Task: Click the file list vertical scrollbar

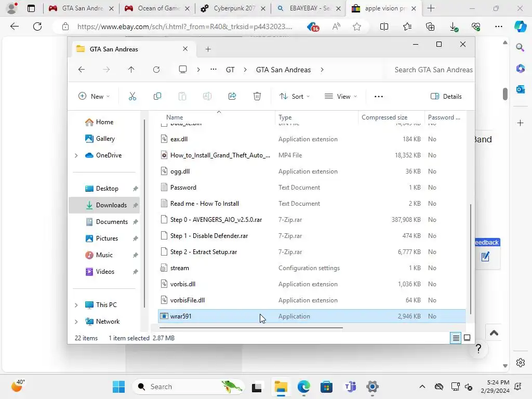Action: [x=470, y=259]
